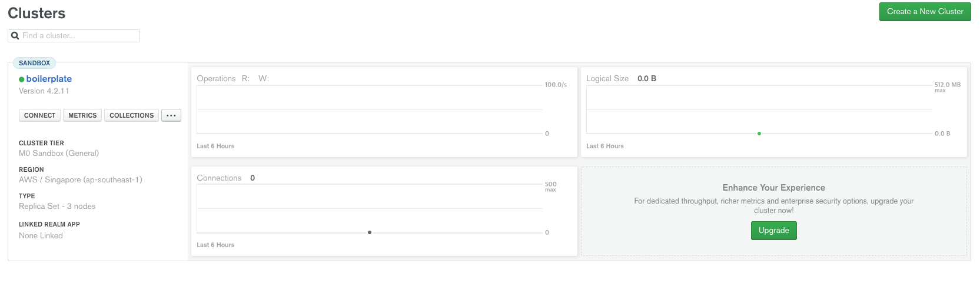Click Last 6 Hours under Connections chart
Image resolution: width=980 pixels, height=293 pixels.
pyautogui.click(x=215, y=245)
